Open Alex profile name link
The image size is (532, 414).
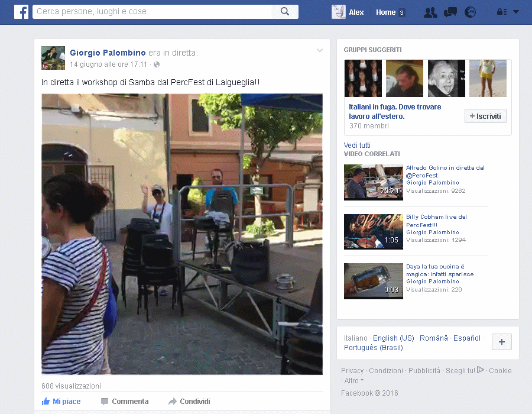click(356, 12)
